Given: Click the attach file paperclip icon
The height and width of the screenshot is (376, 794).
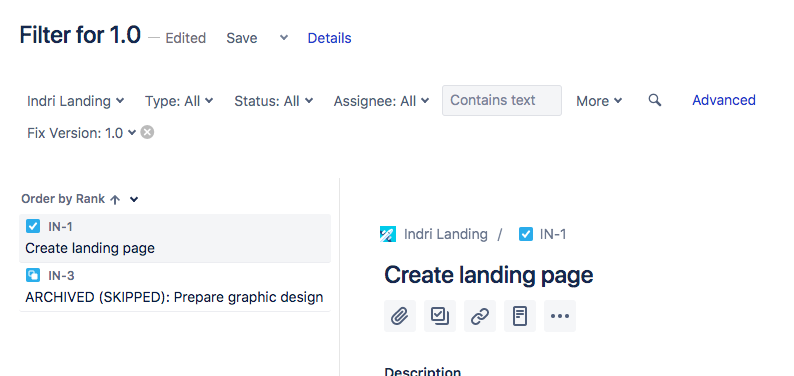Looking at the screenshot, I should tap(400, 316).
